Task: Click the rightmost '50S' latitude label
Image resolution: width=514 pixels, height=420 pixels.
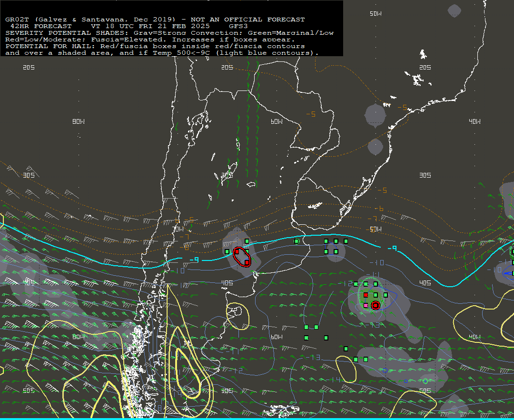Action: pos(425,390)
